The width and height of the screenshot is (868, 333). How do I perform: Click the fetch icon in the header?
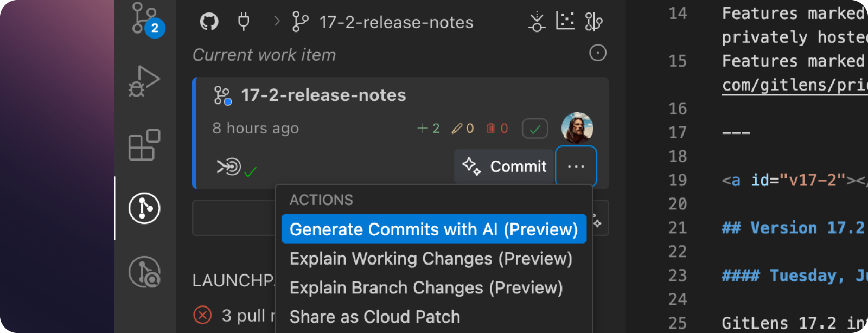pos(537,22)
